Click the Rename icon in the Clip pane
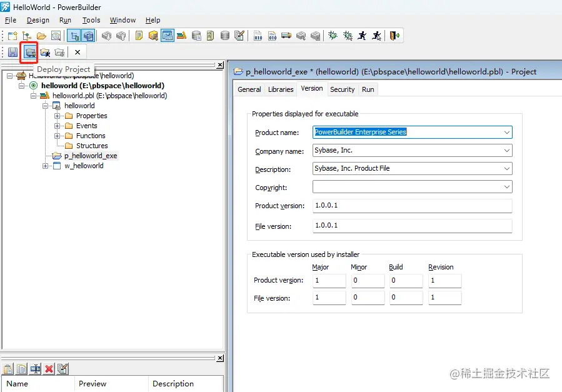The image size is (562, 392). click(35, 369)
